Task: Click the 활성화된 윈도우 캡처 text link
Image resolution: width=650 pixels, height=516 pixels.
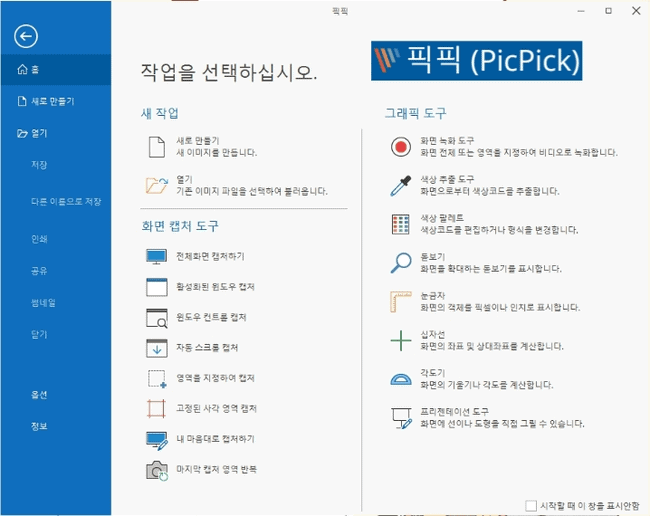Action: pos(215,287)
